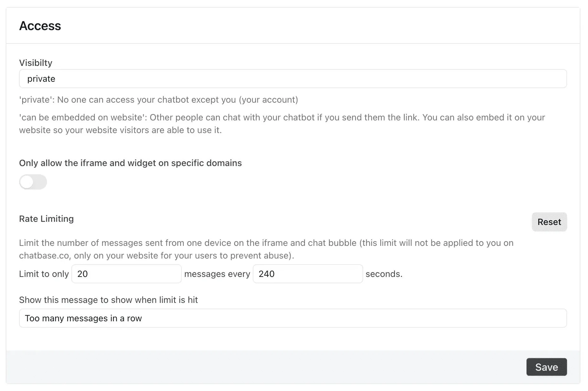Click the message count field showing 20
The image size is (588, 391).
[126, 274]
